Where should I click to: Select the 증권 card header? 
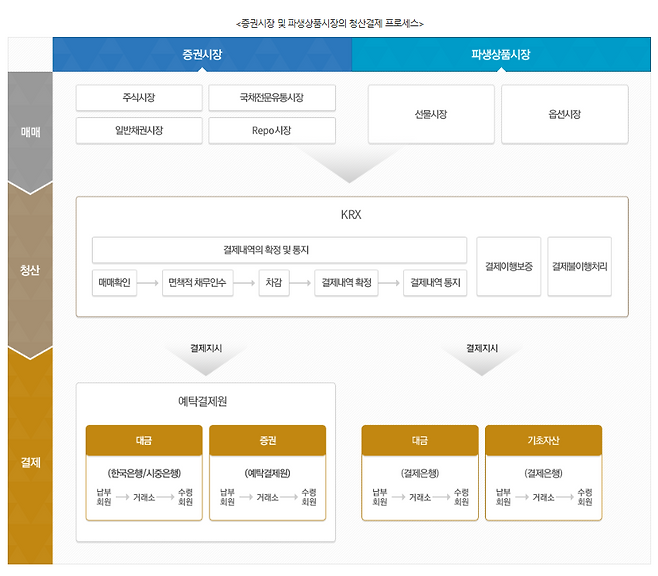(268, 440)
